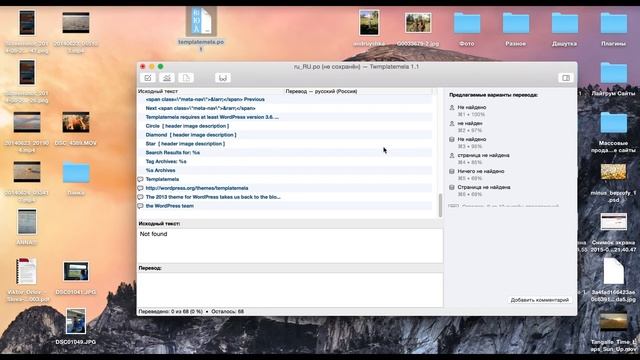The width and height of the screenshot is (640, 360).
Task: Click the 'Осталось: 68' status bar text
Action: click(x=227, y=311)
